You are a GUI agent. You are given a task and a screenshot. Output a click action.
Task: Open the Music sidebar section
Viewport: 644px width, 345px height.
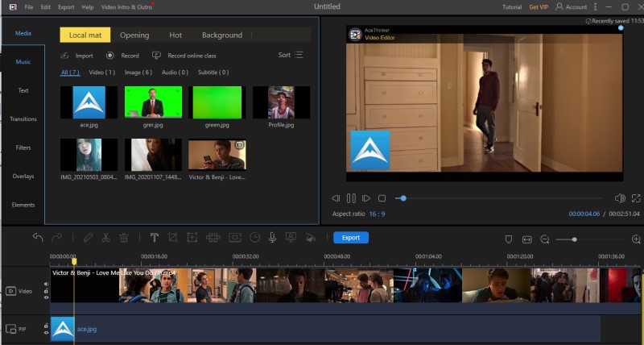[23, 62]
